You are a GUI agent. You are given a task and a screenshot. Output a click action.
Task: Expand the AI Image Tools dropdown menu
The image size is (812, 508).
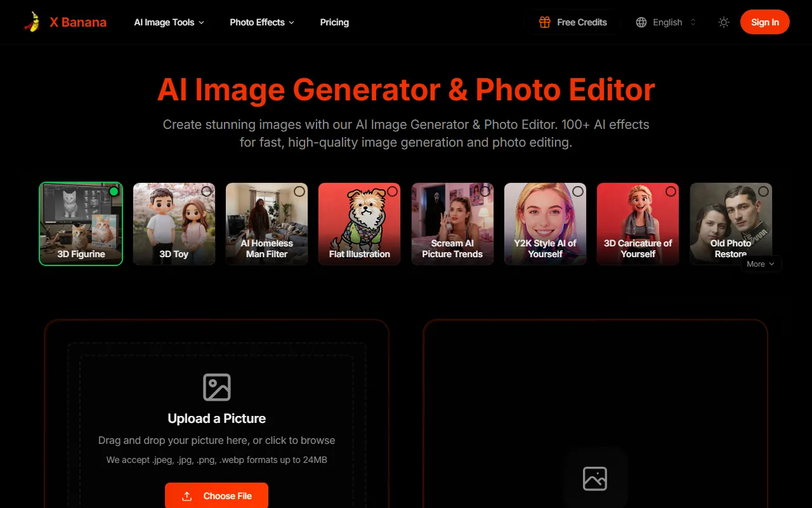pyautogui.click(x=169, y=22)
